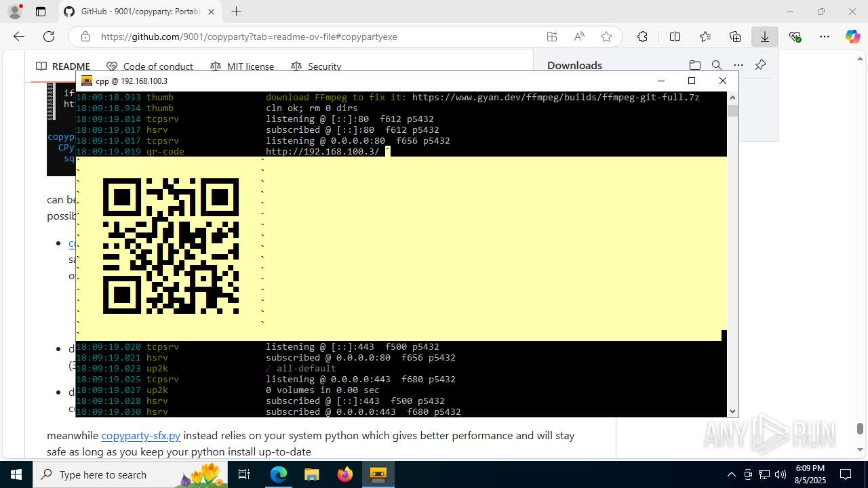Launch Firefox from the taskbar
Viewport: 868px width, 488px height.
tap(345, 474)
